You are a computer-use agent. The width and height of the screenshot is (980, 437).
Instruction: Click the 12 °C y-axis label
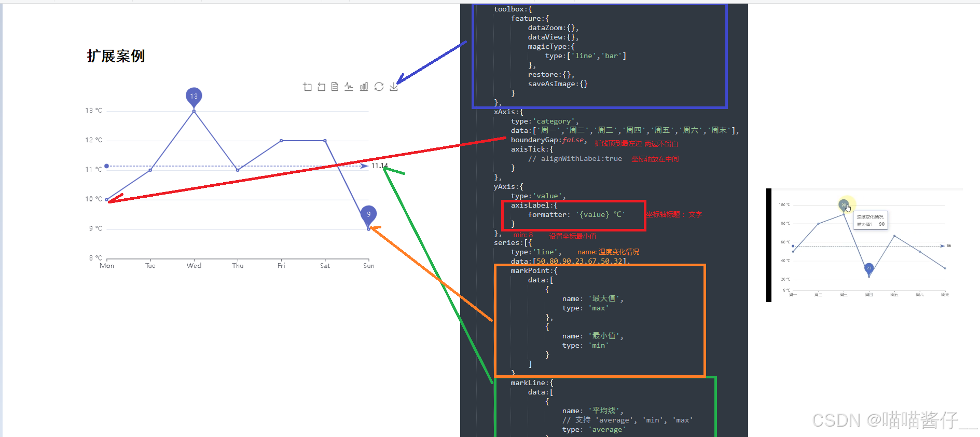tap(94, 140)
